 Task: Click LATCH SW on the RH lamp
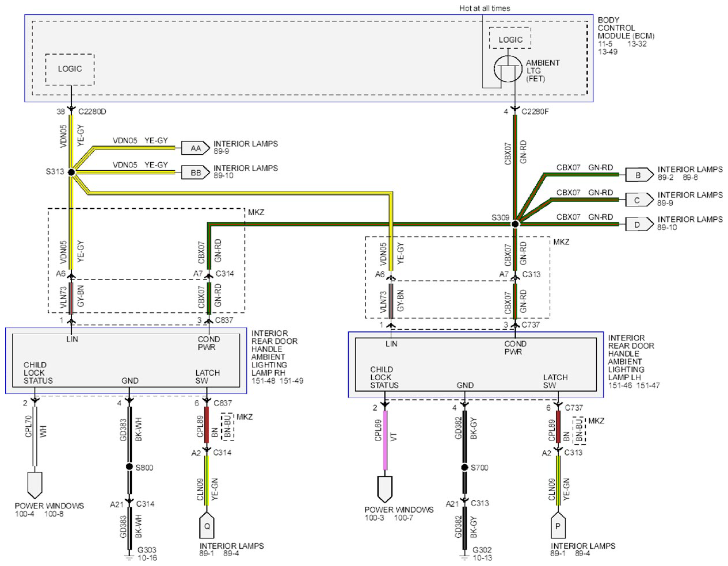[207, 377]
